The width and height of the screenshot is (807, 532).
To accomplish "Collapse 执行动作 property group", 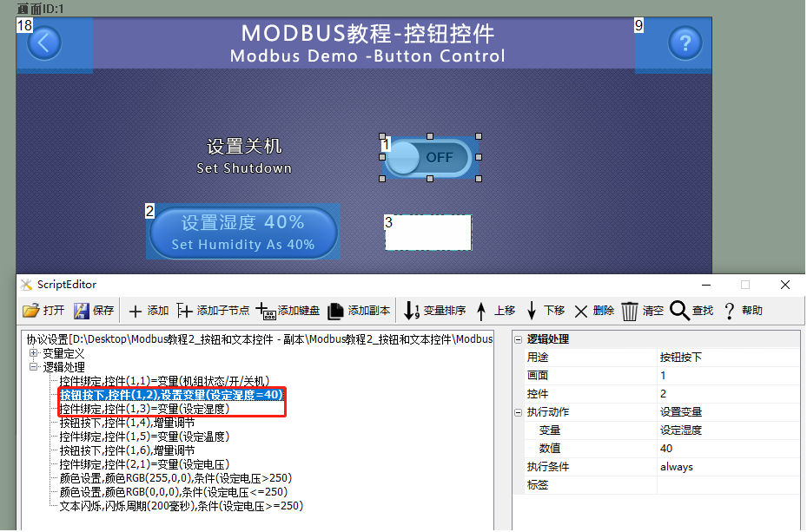I will click(519, 412).
